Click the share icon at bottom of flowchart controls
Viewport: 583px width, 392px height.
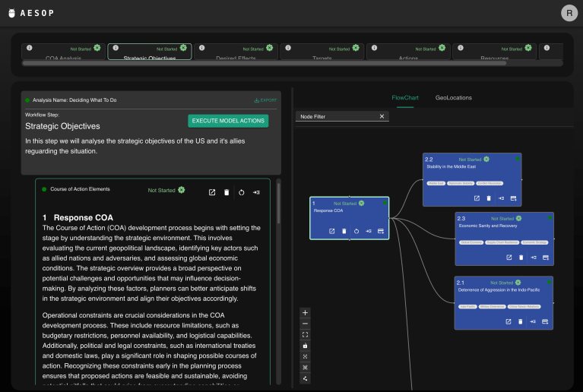click(x=305, y=378)
